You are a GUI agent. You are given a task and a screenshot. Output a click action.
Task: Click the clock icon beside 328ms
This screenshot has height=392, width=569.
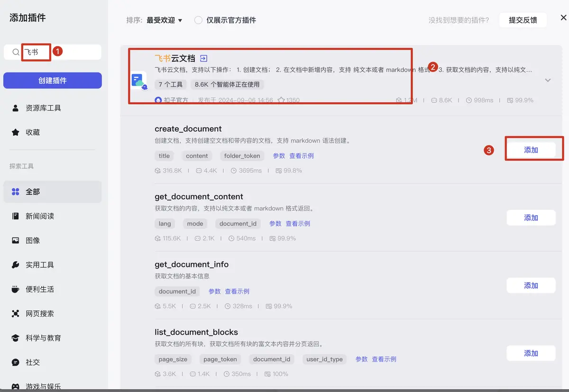pyautogui.click(x=227, y=306)
